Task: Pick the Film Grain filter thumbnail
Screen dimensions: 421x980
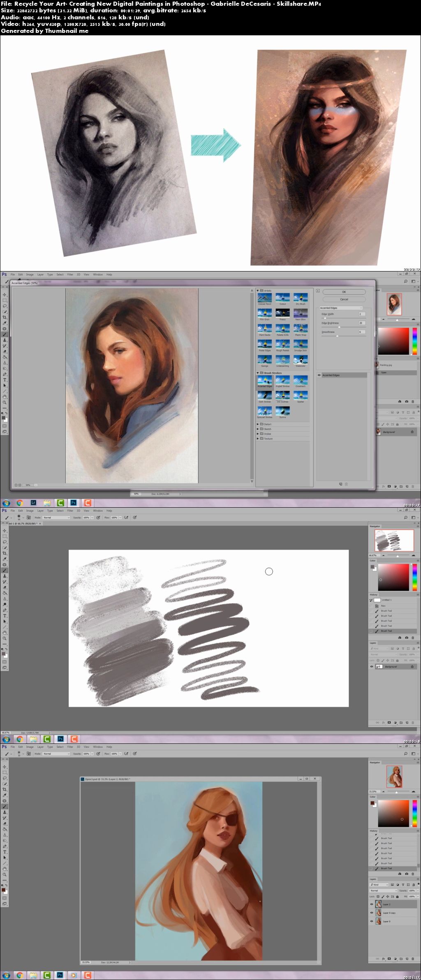Action: tap(265, 313)
